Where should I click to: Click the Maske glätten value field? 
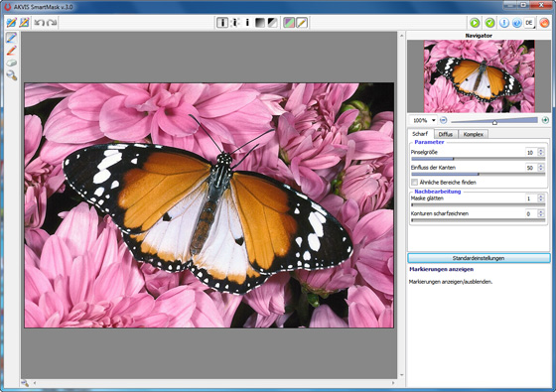click(530, 198)
